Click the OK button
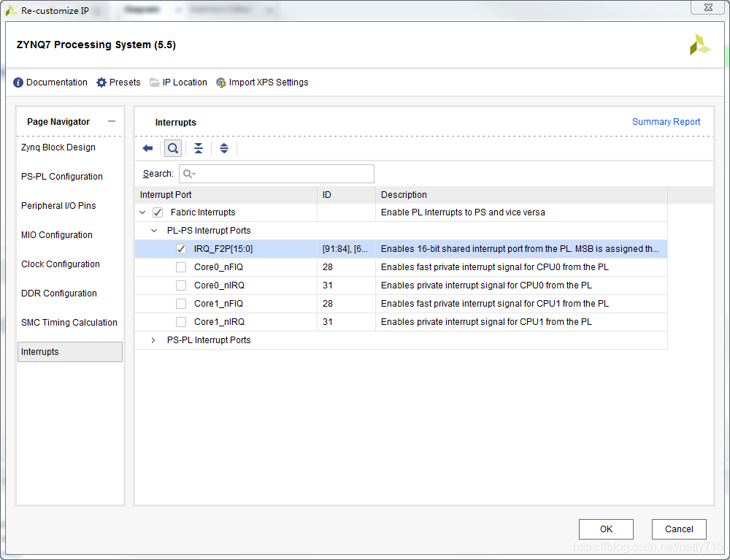 [x=606, y=529]
